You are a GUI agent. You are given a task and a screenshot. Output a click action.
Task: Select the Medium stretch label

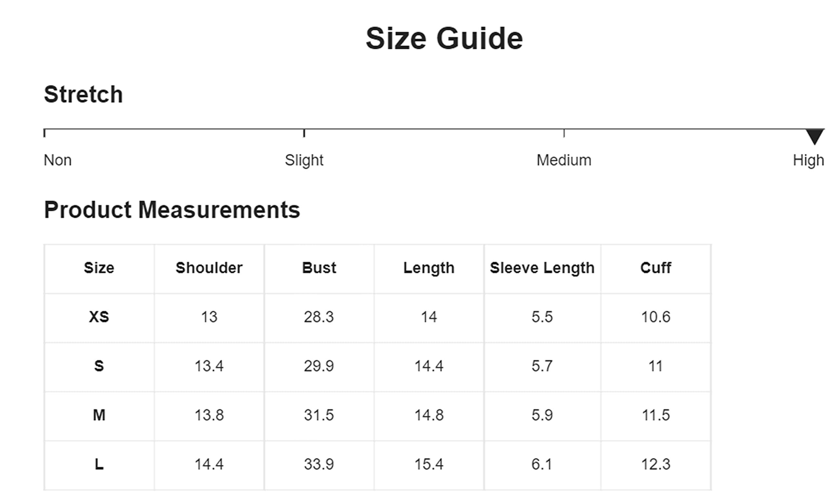pyautogui.click(x=564, y=160)
